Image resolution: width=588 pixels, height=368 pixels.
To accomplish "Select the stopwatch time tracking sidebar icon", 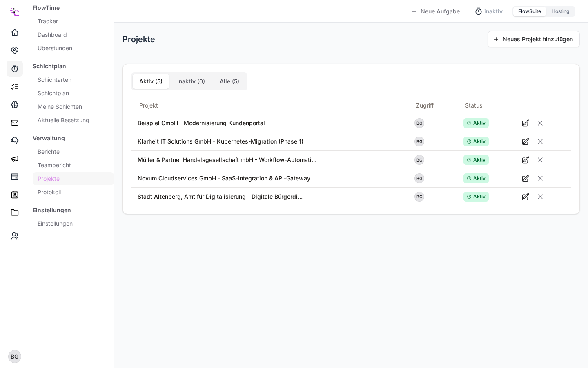I will click(15, 69).
